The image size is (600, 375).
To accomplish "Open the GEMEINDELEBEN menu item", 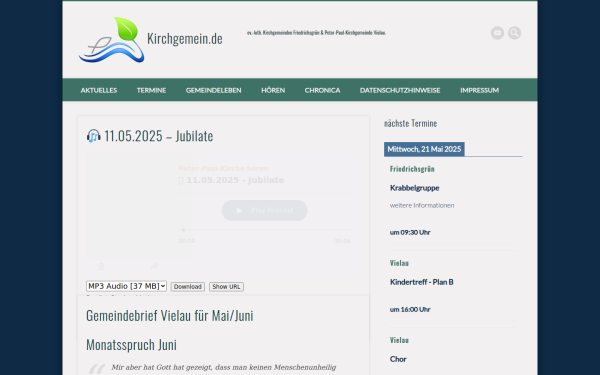I will pos(214,90).
